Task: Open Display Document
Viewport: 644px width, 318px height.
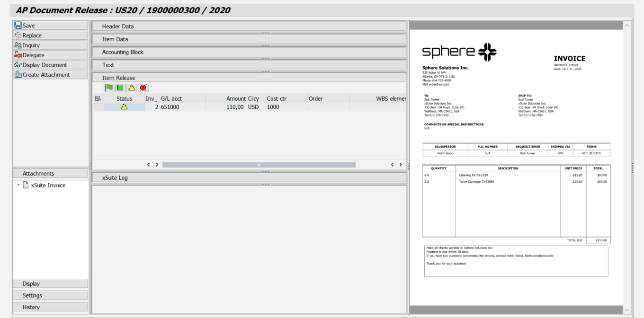Action: tap(50, 65)
